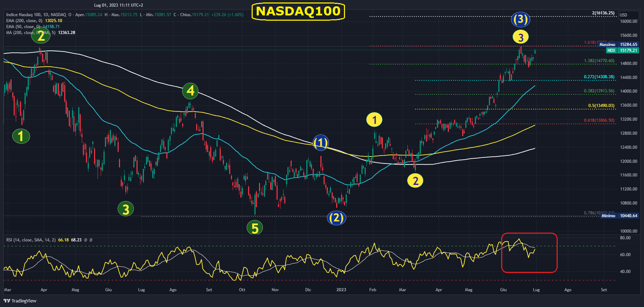Image resolution: width=644 pixels, height=307 pixels.
Task: Click the Fibonacci 0.5(13490.03) level label
Action: [602, 106]
